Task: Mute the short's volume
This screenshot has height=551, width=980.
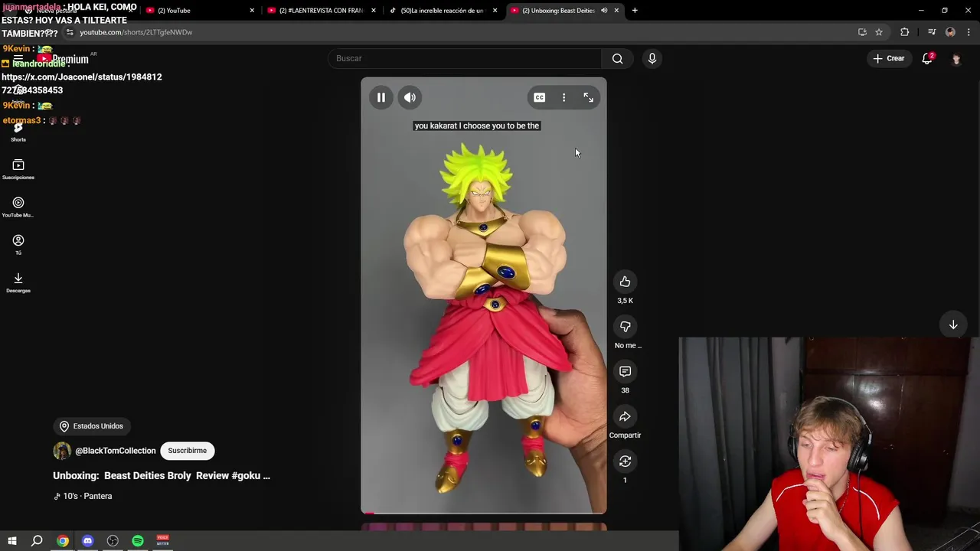Action: (x=410, y=97)
